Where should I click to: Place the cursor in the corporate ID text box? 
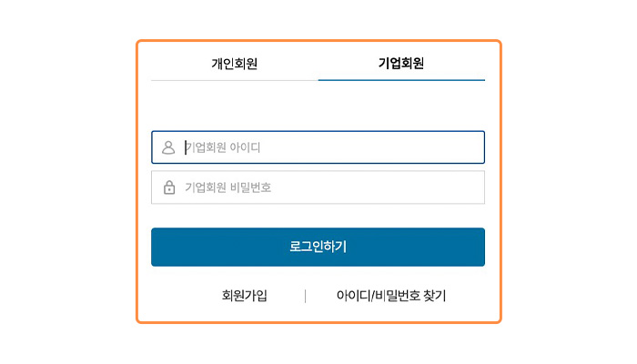pyautogui.click(x=318, y=147)
